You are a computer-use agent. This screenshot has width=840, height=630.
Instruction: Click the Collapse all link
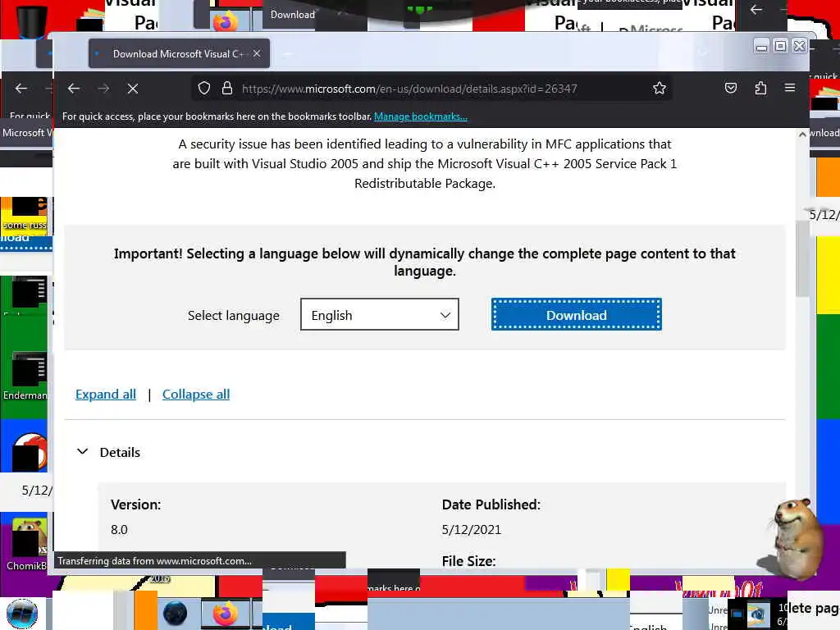pyautogui.click(x=196, y=395)
